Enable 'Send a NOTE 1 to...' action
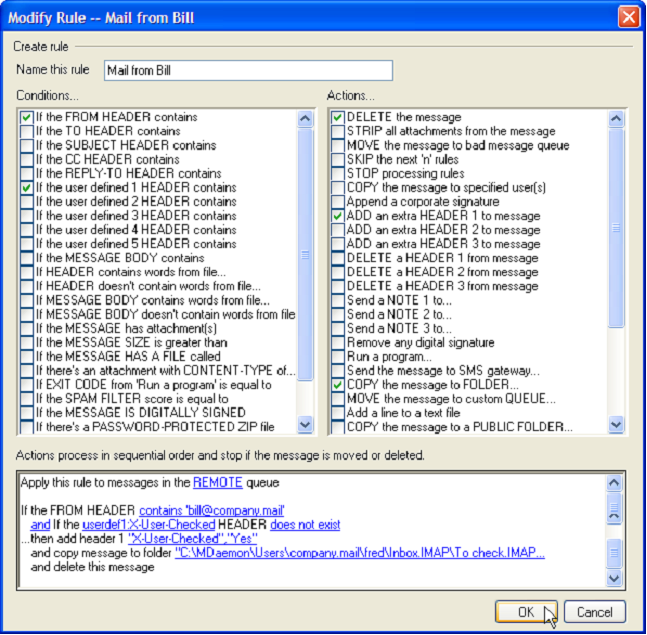647x635 pixels. (338, 300)
